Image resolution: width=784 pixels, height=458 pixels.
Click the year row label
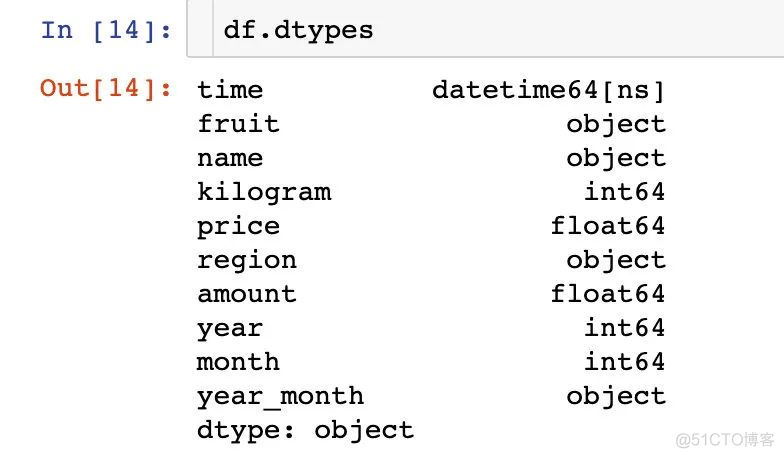pyautogui.click(x=230, y=329)
